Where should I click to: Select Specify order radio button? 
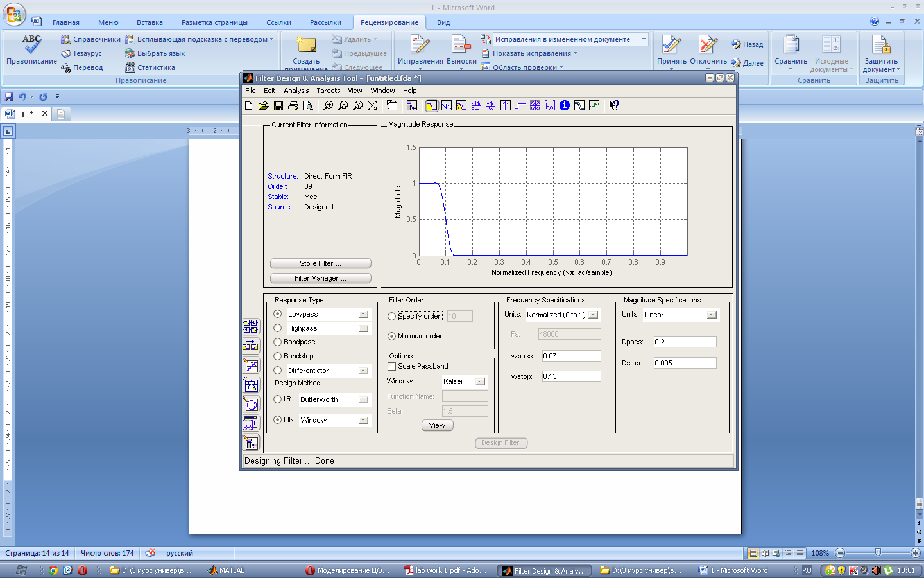click(391, 317)
